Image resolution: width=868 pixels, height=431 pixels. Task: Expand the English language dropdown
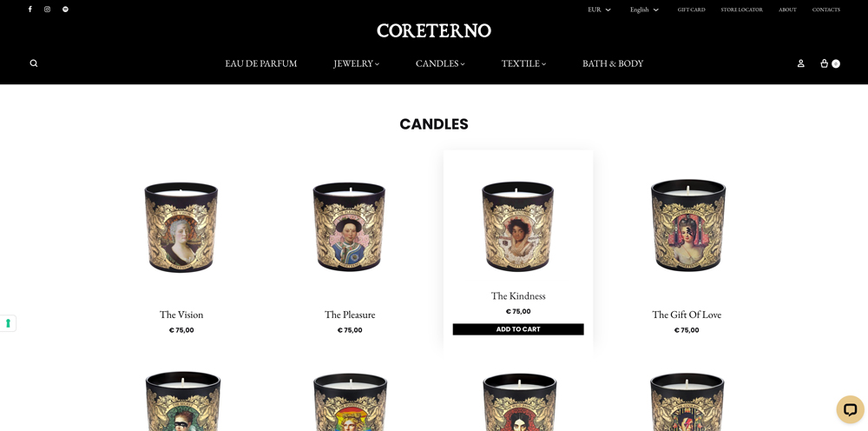click(x=644, y=10)
